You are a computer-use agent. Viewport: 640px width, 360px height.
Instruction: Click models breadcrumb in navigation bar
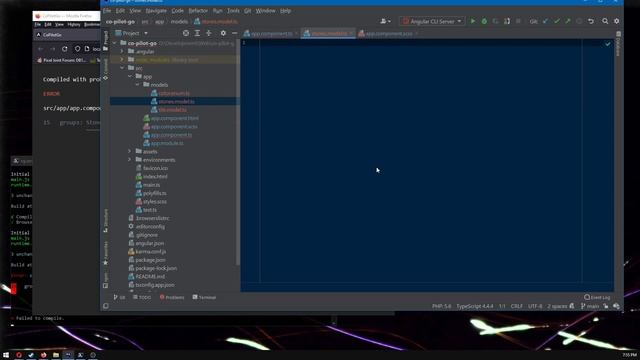[179, 22]
